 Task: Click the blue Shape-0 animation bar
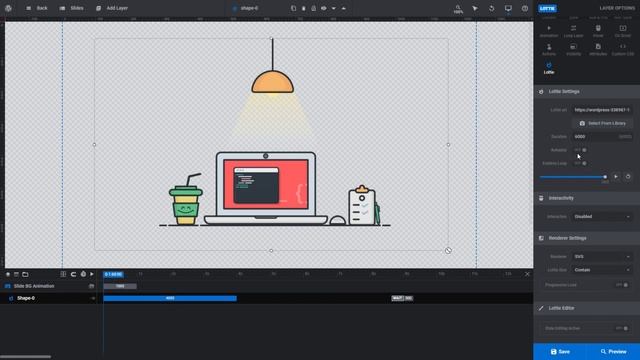[170, 298]
